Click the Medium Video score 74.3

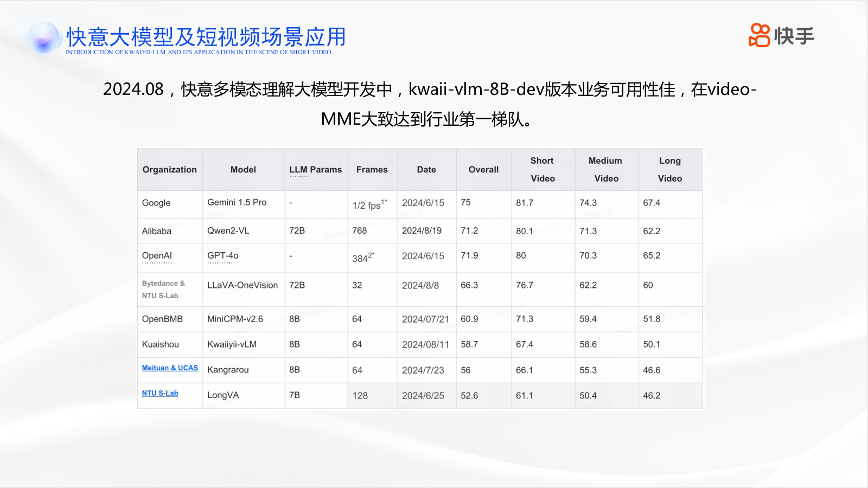(588, 203)
